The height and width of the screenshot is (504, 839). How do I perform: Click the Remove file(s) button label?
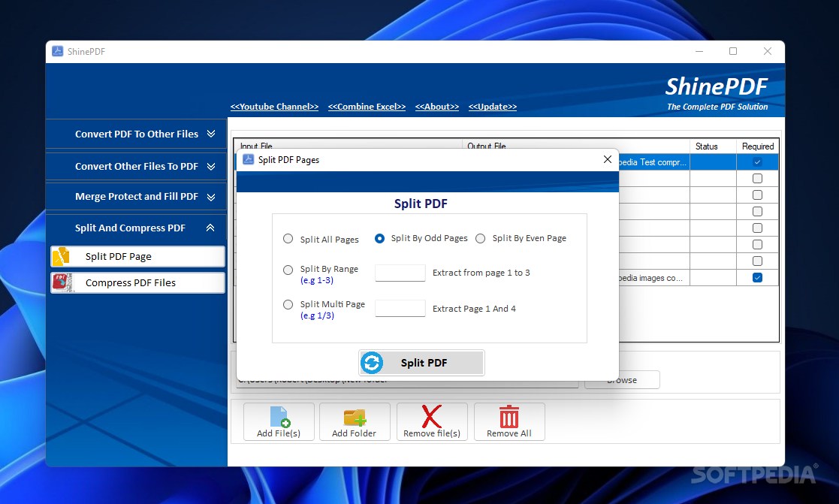tap(432, 433)
